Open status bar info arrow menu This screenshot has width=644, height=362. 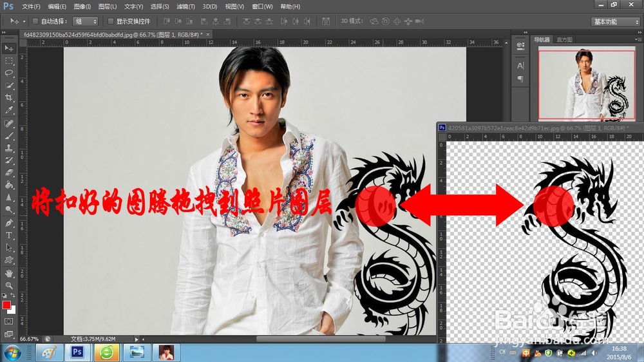coord(137,339)
